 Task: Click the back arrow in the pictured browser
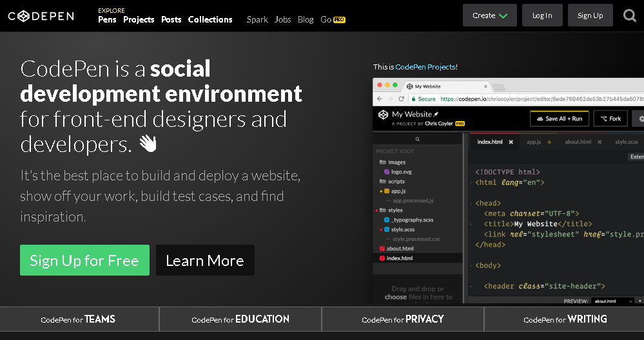click(380, 99)
